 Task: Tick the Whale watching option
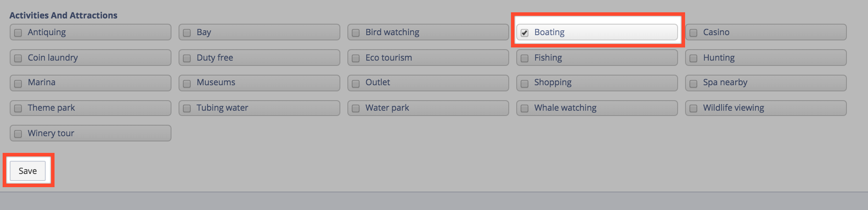(x=524, y=108)
